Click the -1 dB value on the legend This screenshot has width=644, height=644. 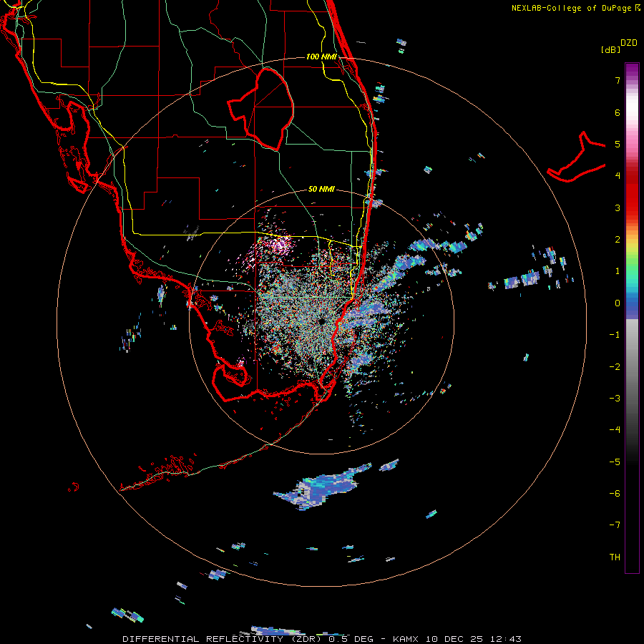[x=615, y=335]
